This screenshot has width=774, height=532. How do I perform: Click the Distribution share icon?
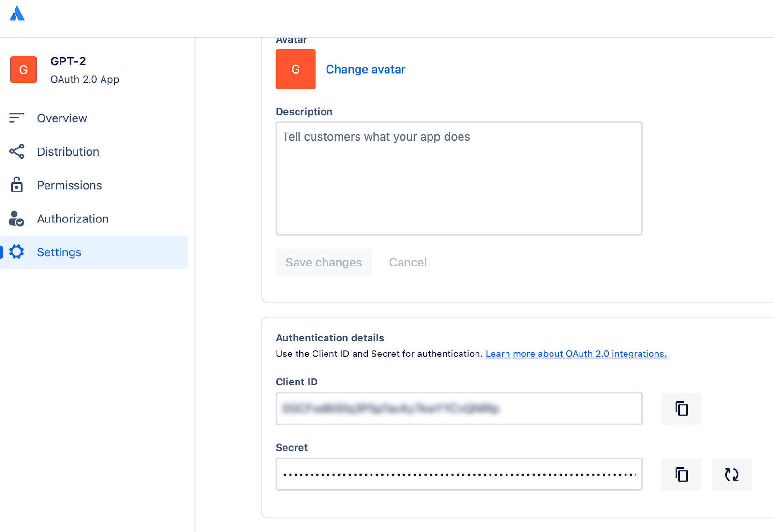16,151
